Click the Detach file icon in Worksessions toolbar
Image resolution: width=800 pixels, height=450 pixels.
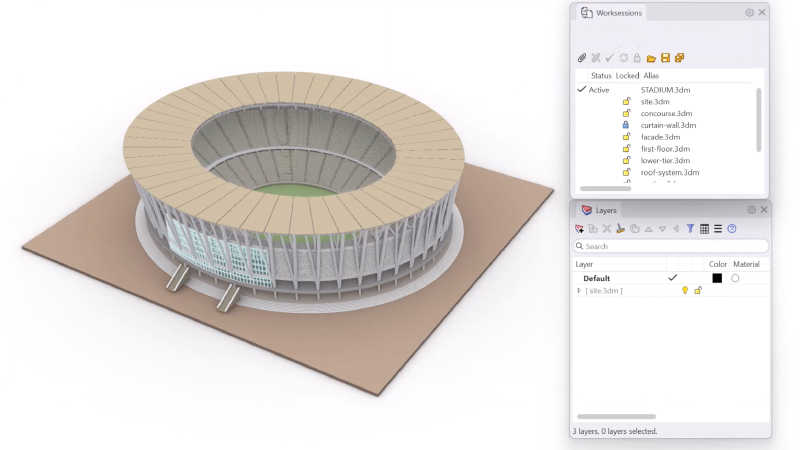pos(595,58)
